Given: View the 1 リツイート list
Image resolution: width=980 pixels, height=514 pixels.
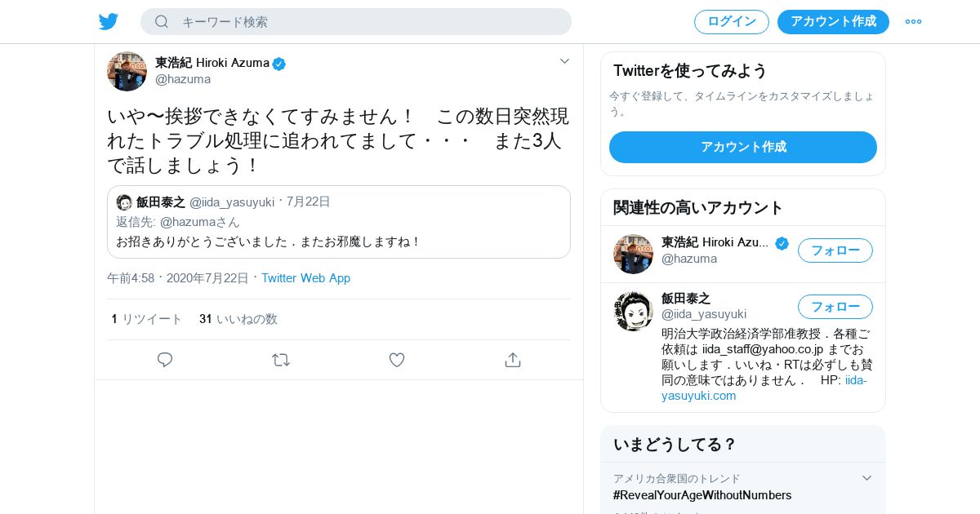Looking at the screenshot, I should 147,319.
